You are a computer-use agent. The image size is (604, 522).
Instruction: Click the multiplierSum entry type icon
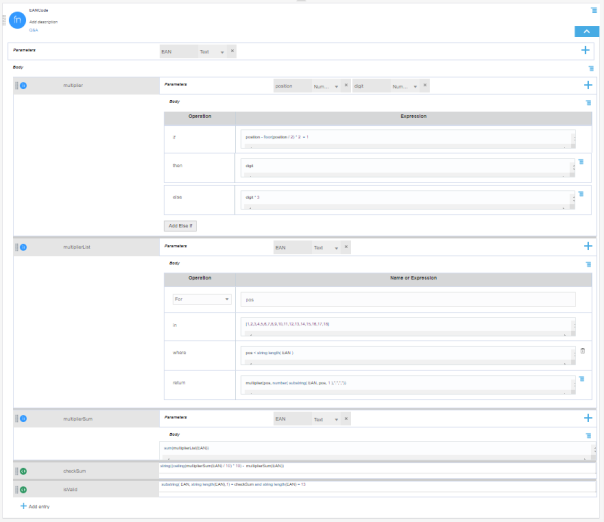pyautogui.click(x=23, y=419)
